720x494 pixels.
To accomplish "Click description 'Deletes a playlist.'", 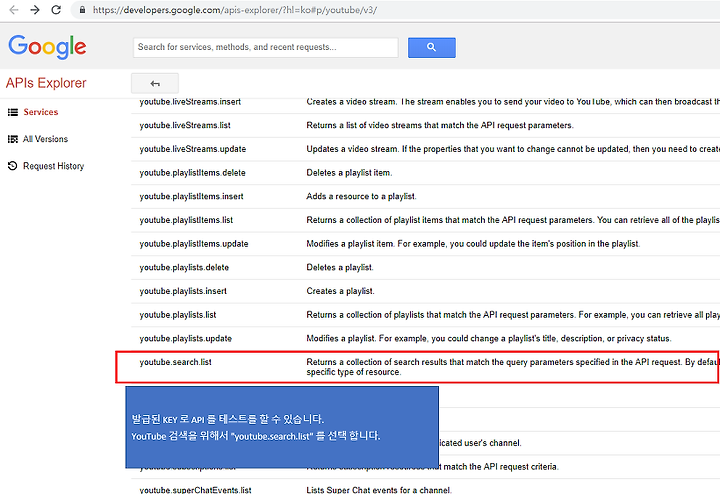I will coord(340,268).
